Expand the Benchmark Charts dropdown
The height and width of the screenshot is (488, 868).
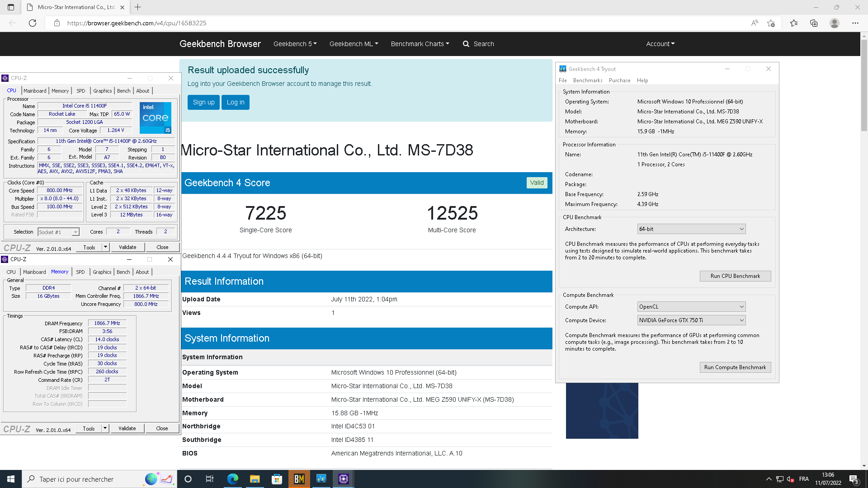tap(420, 44)
